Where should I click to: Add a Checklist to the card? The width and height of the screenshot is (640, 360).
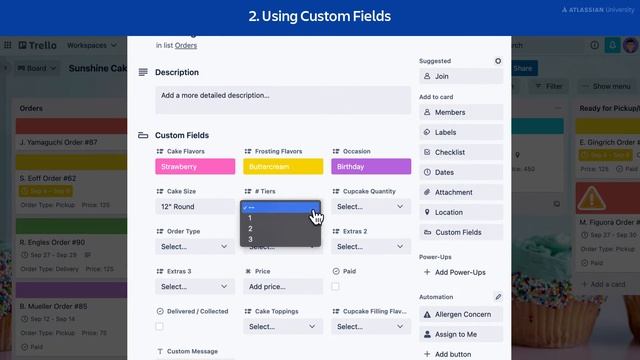461,152
